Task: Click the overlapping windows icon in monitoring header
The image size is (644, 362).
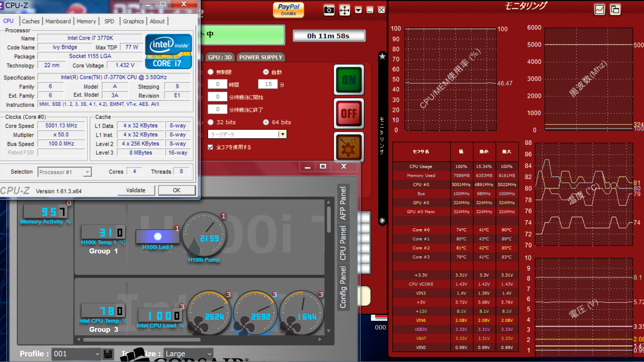Action: coord(615,10)
